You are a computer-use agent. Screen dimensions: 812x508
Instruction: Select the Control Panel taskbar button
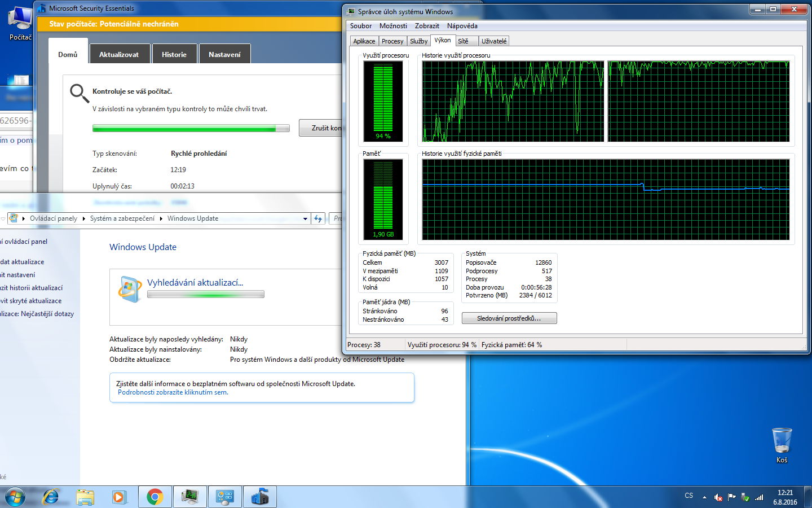pos(225,497)
